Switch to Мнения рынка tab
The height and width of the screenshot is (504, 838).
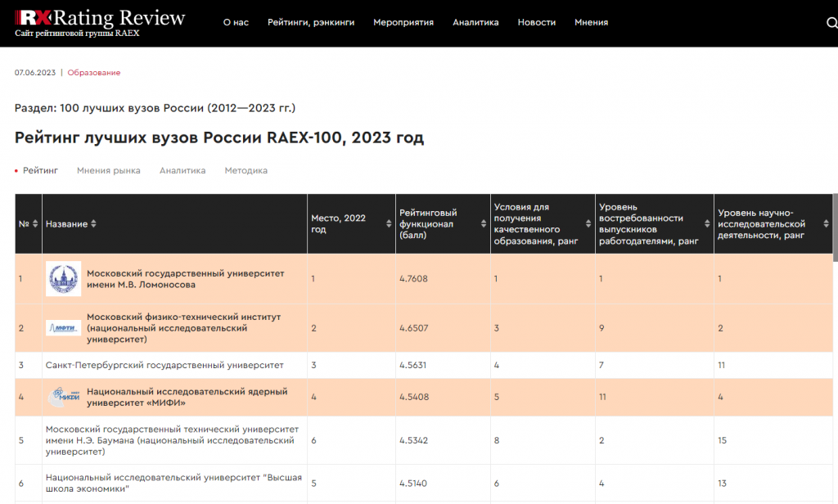tap(109, 170)
